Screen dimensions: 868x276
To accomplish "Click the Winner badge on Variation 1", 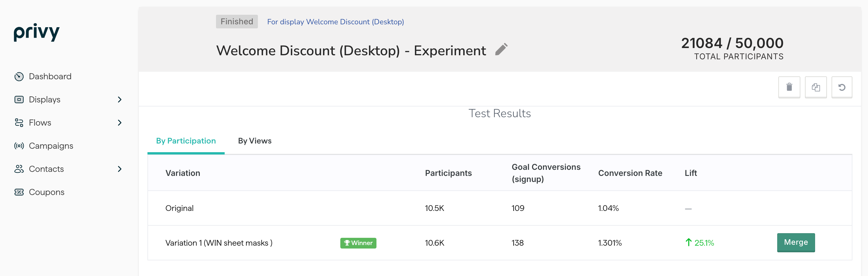I will (358, 243).
